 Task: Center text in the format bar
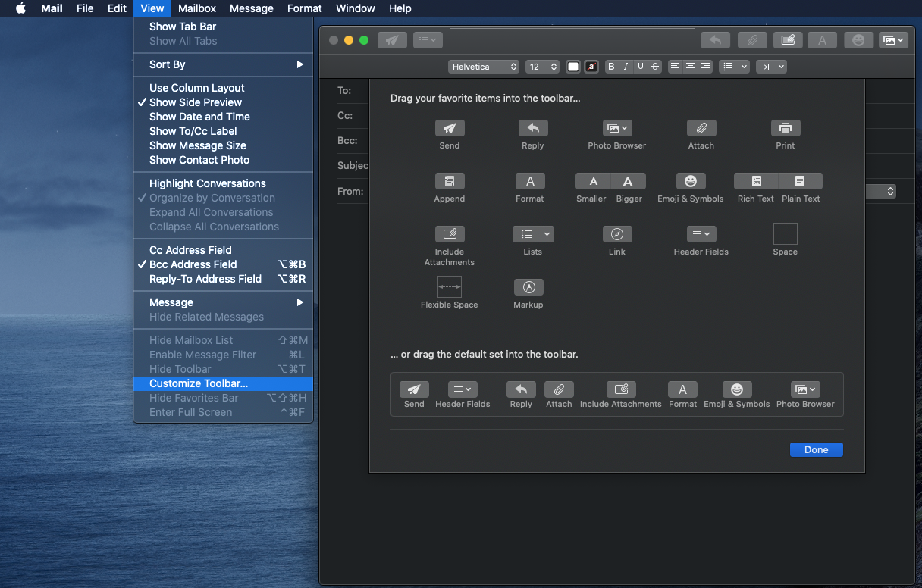tap(690, 67)
